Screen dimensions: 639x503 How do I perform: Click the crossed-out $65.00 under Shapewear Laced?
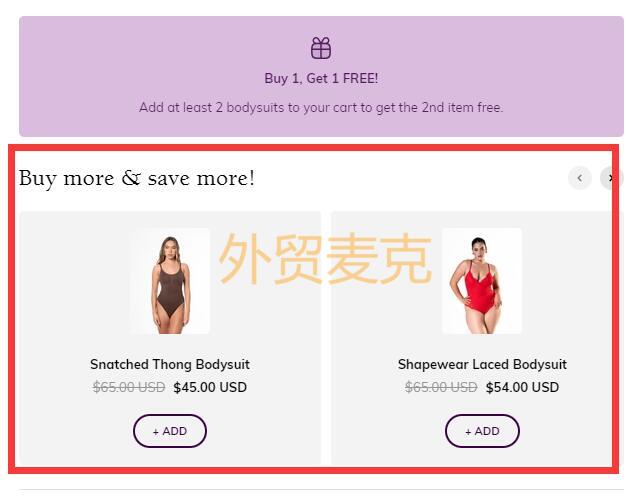click(x=441, y=387)
